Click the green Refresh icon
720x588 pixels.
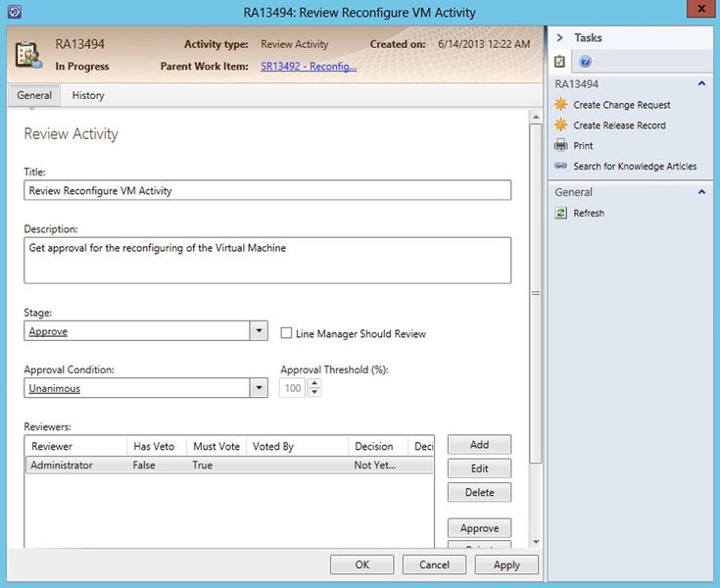pos(560,213)
